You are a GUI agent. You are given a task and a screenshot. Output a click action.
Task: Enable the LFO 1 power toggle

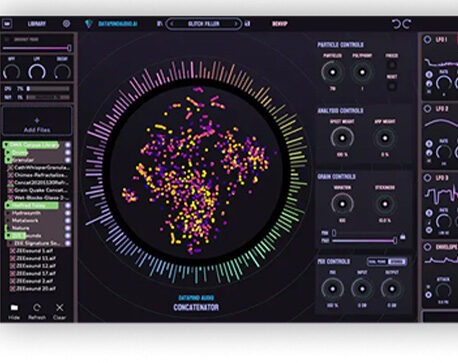[x=427, y=40]
